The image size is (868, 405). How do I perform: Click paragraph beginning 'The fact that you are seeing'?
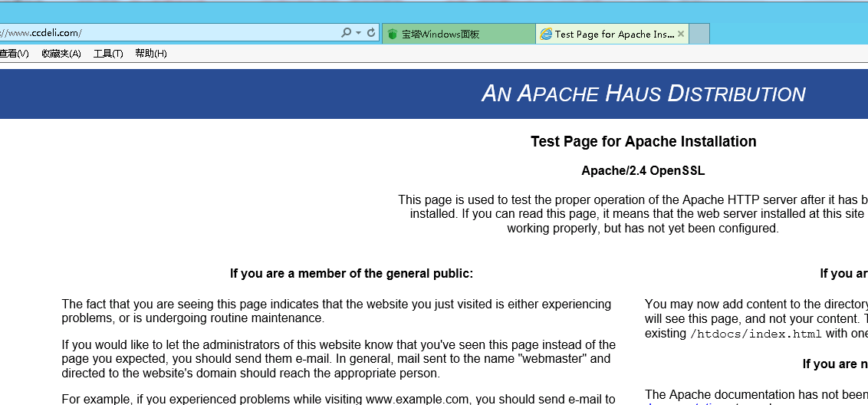point(337,311)
